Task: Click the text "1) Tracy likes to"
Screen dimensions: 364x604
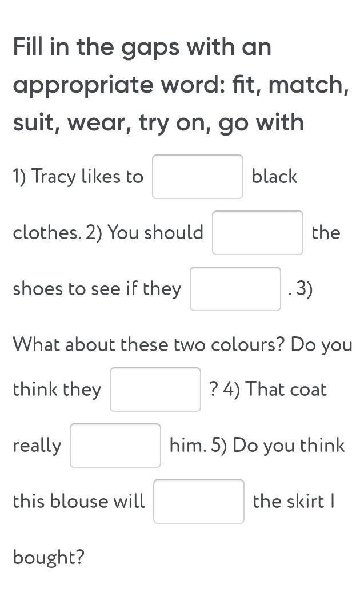Action: click(78, 177)
